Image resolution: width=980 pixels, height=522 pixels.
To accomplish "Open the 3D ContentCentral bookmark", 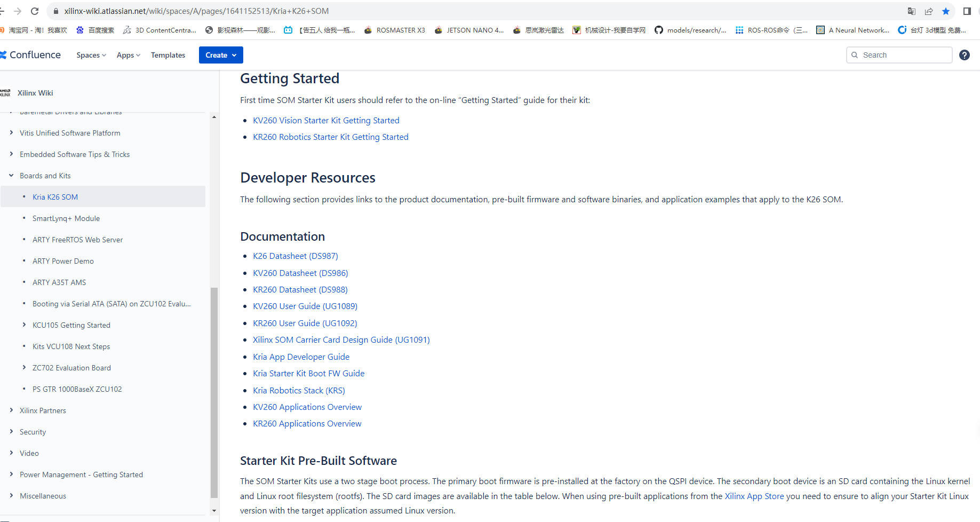I will coord(160,30).
